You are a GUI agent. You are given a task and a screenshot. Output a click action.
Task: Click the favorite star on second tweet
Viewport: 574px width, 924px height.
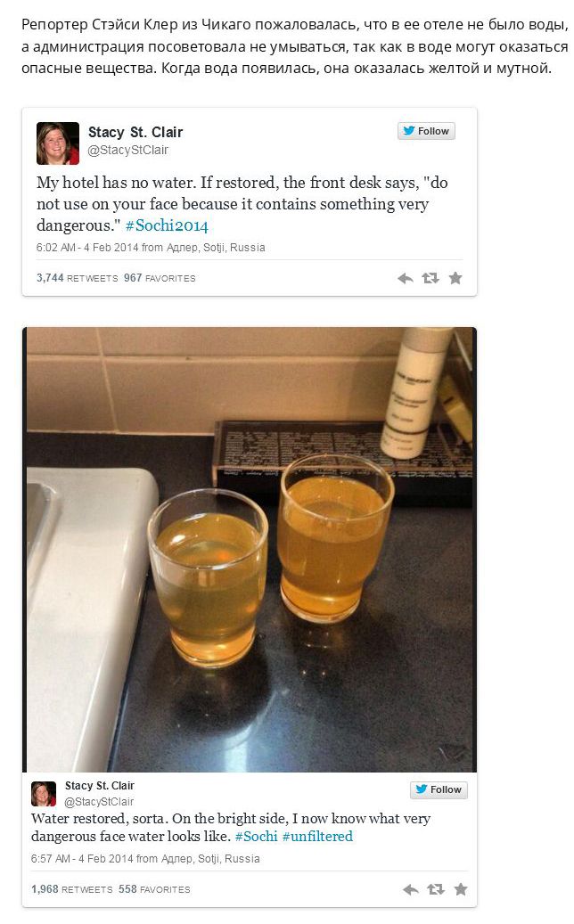point(461,888)
